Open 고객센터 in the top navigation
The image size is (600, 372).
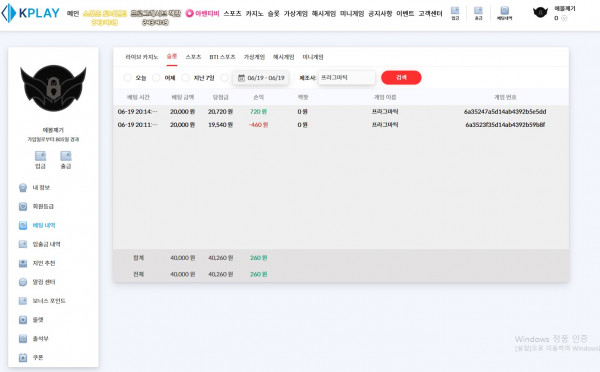tap(430, 13)
